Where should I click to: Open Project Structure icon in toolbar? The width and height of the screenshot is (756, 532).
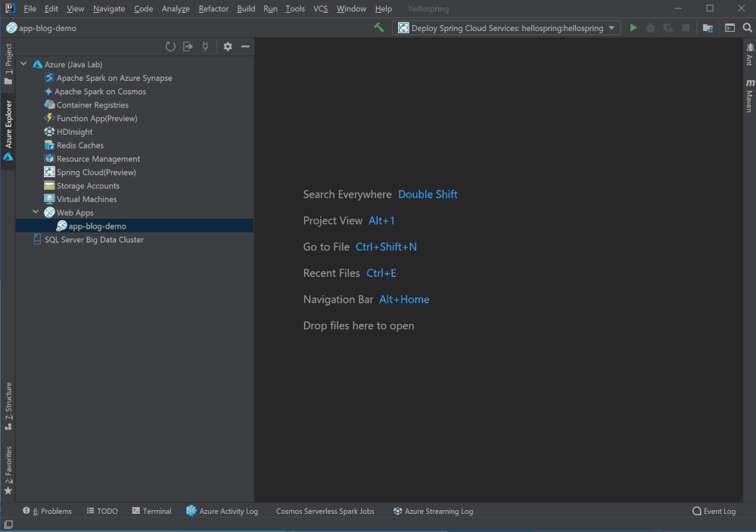(x=708, y=28)
